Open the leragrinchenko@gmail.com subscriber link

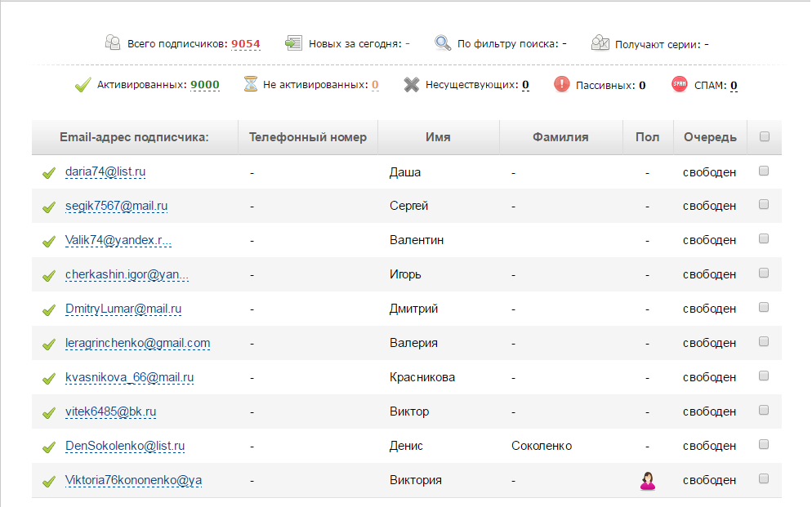pyautogui.click(x=138, y=343)
